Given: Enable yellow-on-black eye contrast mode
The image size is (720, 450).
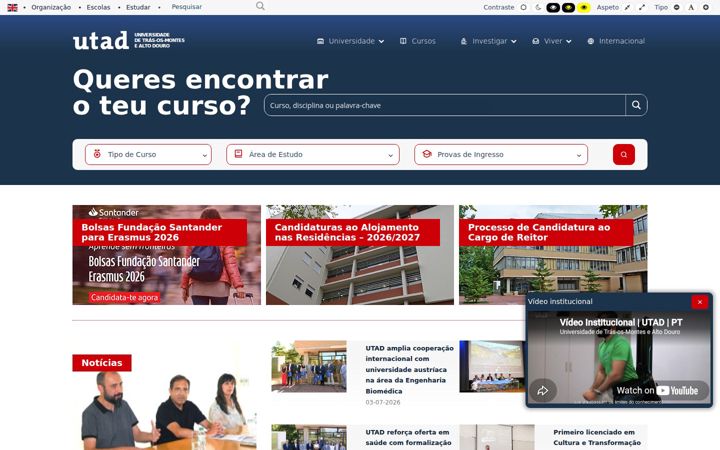Looking at the screenshot, I should coord(568,7).
